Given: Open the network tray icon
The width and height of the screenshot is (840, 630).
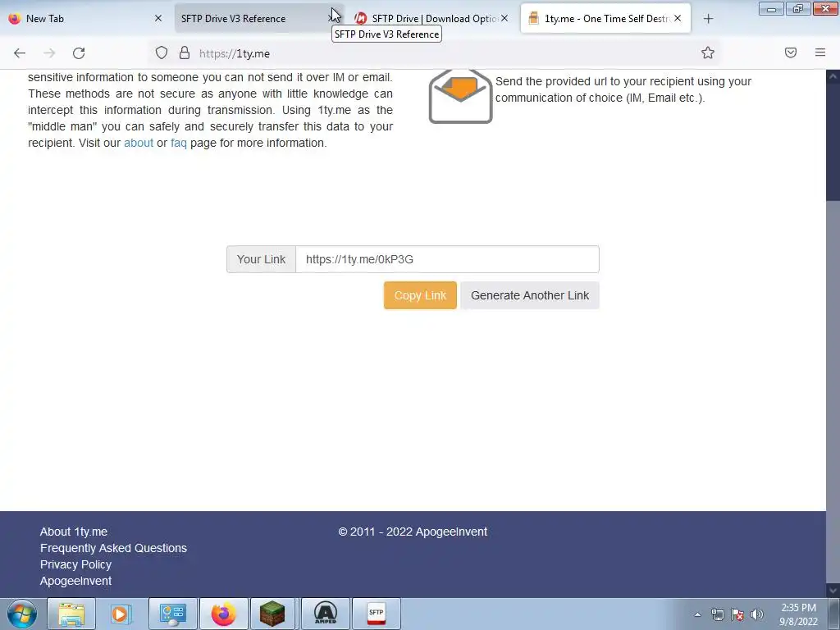Looking at the screenshot, I should click(x=717, y=614).
